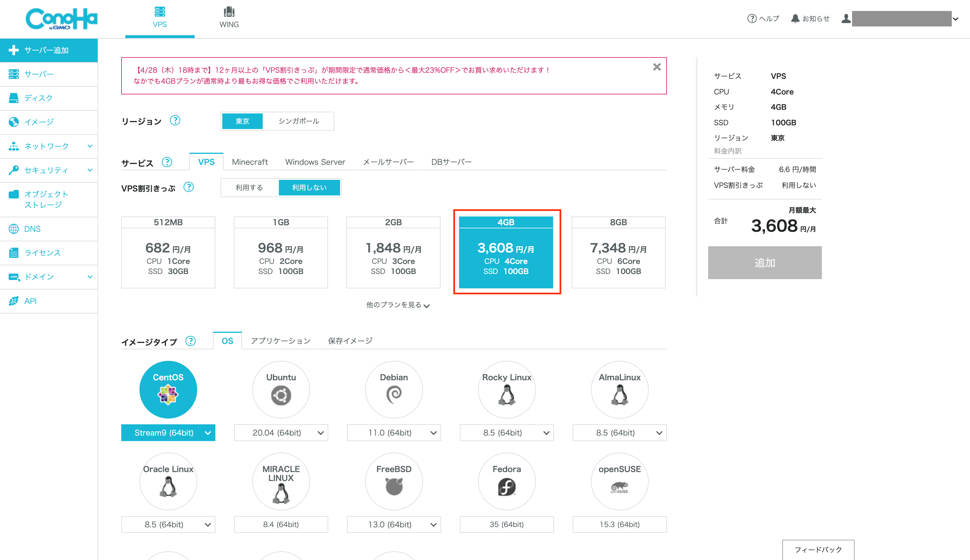Screen dimensions: 970x560
Task: Open the ライセンス sidebar item
Action: [x=49, y=253]
